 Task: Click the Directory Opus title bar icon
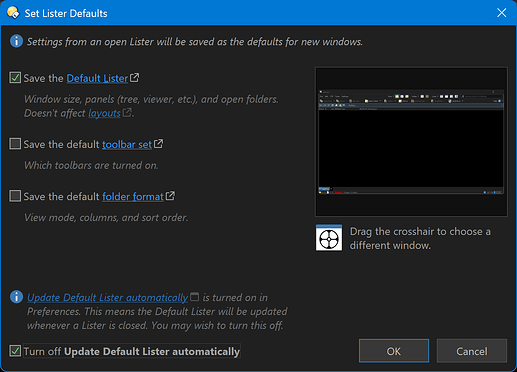point(13,13)
